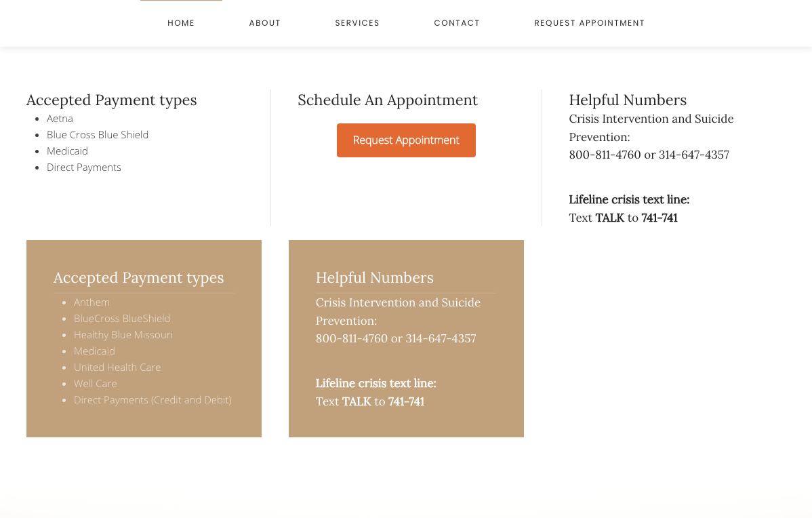Click crisis phone numbers in white section
The width and height of the screenshot is (812, 518).
[x=649, y=155]
